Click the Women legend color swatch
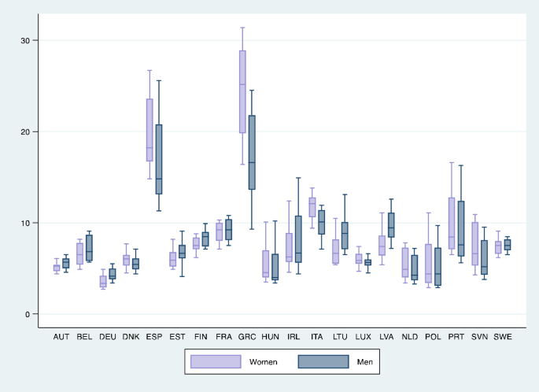This screenshot has height=392, width=539. pos(216,361)
